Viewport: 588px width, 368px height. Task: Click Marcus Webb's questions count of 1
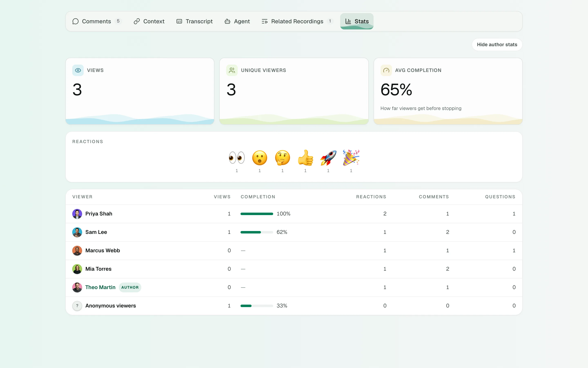[x=514, y=250]
